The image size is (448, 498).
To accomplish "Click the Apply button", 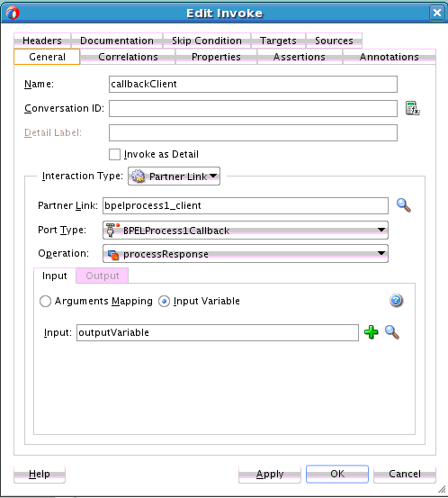I will (270, 475).
